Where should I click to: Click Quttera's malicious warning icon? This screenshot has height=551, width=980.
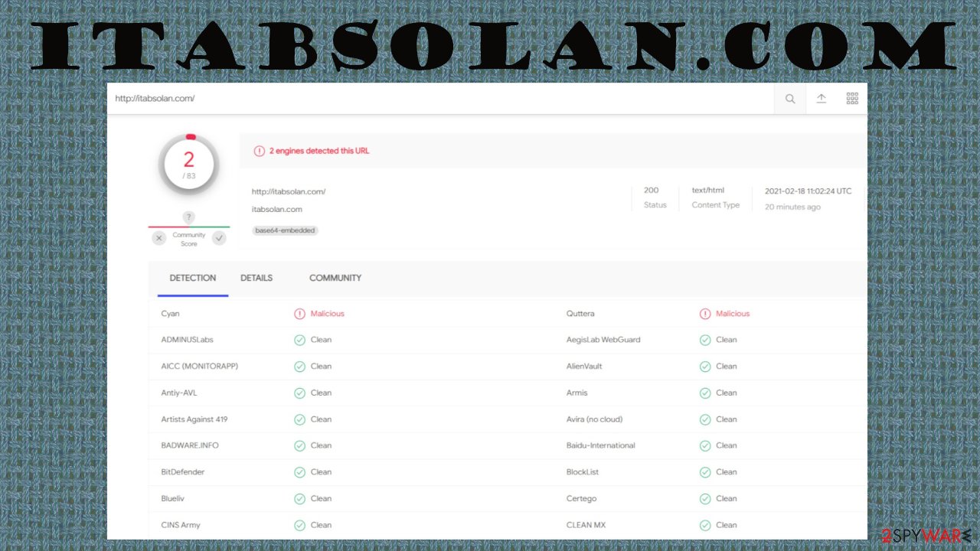pyautogui.click(x=705, y=314)
